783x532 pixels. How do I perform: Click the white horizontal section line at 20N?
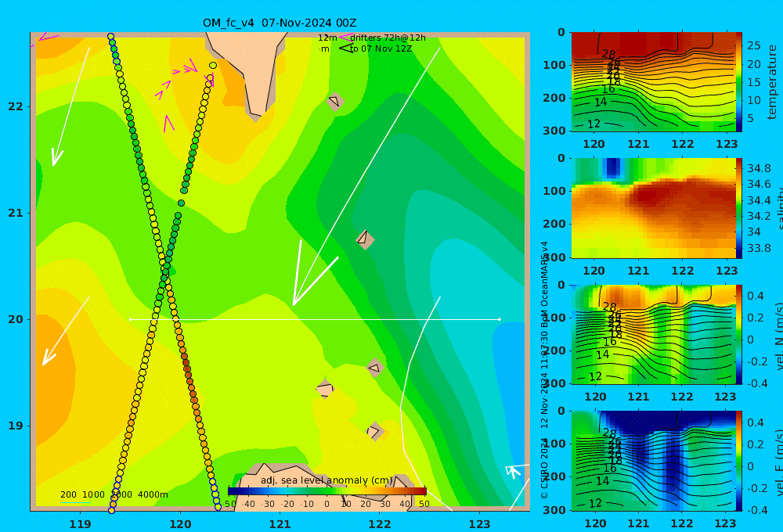click(x=315, y=319)
